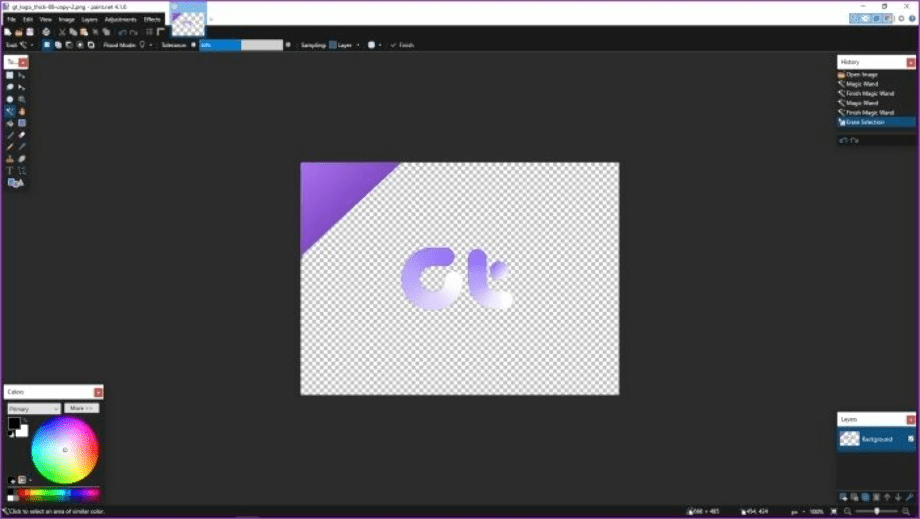
Task: Select the Ellipse Select tool
Action: pyautogui.click(x=9, y=99)
